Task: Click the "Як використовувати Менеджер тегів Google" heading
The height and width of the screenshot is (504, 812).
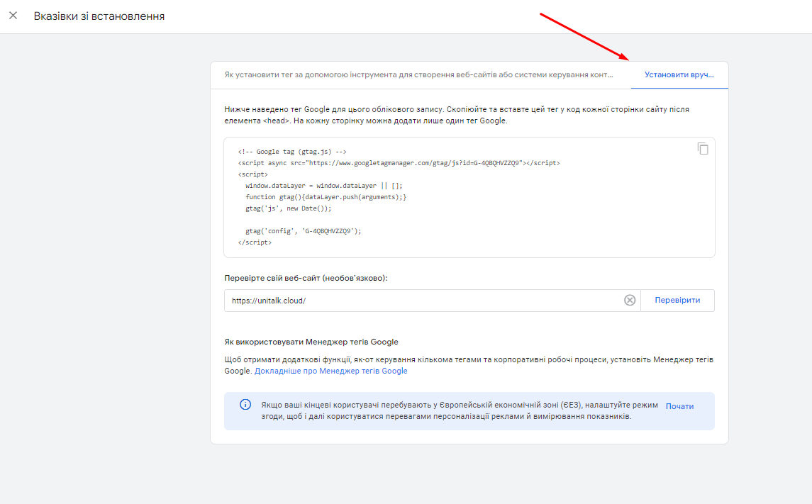Action: [x=311, y=342]
